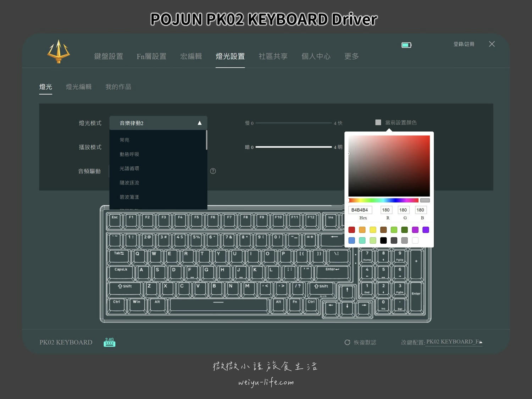The height and width of the screenshot is (399, 532).
Task: Choose 碧波蕩漾 lighting mode option
Action: pyautogui.click(x=157, y=197)
